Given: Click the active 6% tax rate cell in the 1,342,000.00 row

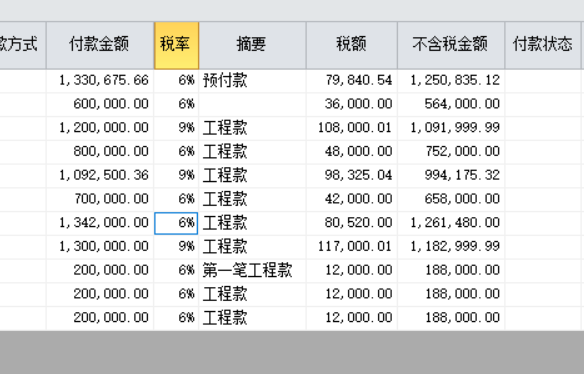Looking at the screenshot, I should click(176, 223).
